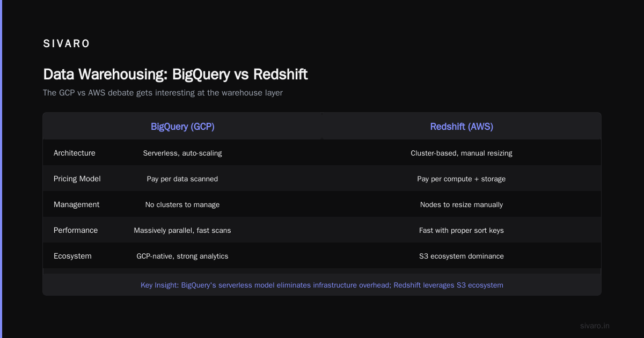The height and width of the screenshot is (338, 644).
Task: Click the SIVARO brand logo text
Action: 67,44
